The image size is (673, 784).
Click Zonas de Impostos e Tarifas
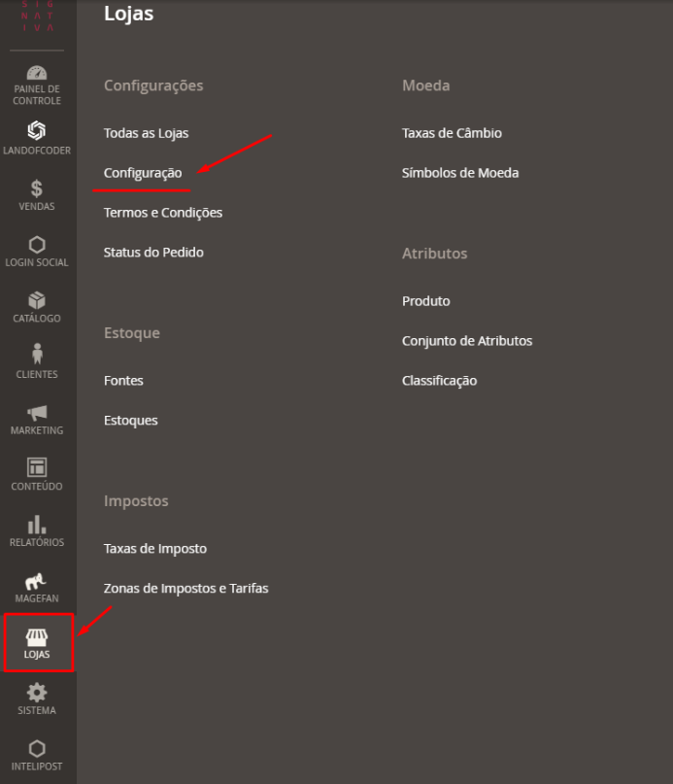[x=186, y=589]
